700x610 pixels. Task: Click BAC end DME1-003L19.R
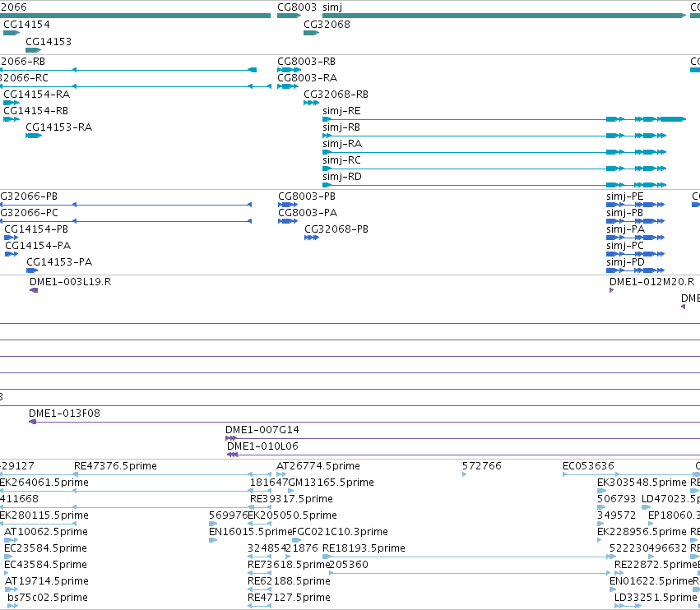point(70,282)
